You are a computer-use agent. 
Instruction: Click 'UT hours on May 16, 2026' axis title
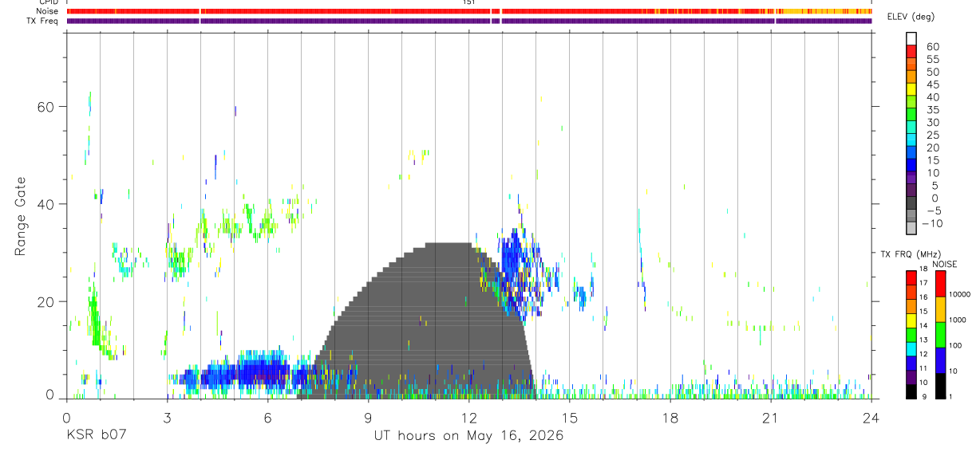click(469, 435)
